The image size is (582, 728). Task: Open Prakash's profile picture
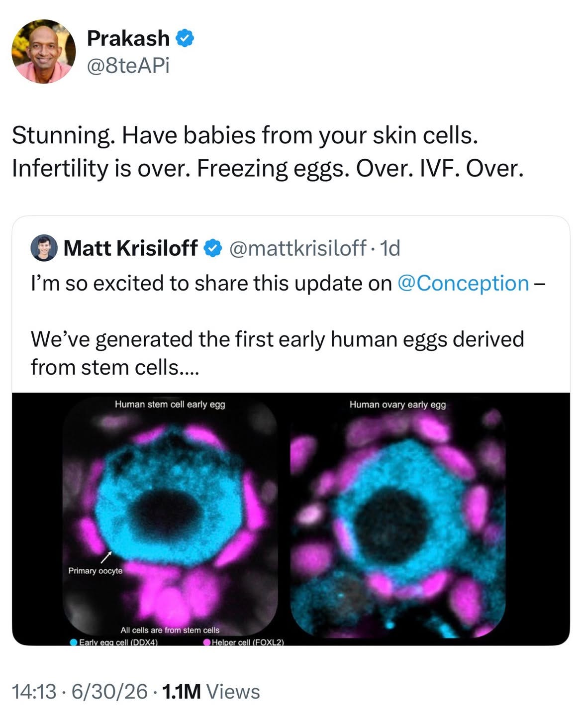tap(44, 51)
